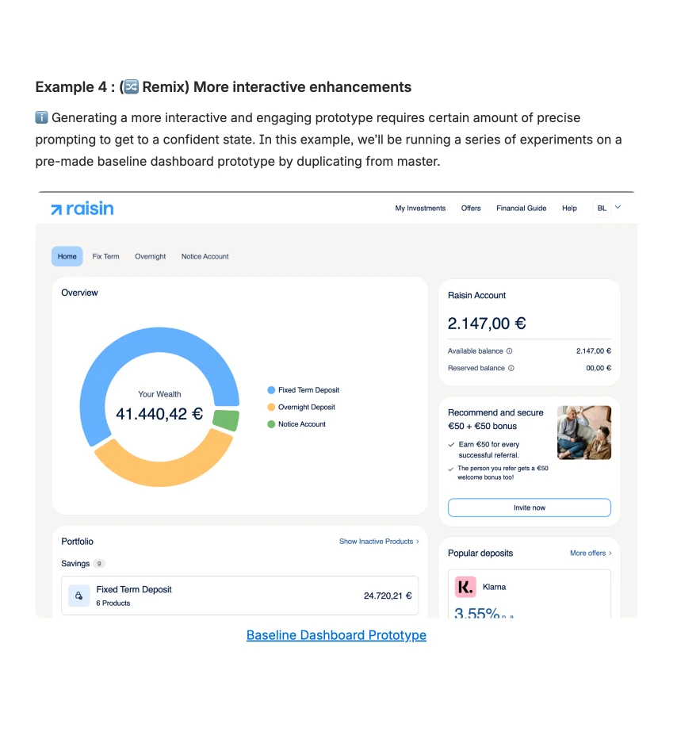Open the Baseline Dashboard Prototype link
Screen dimensions: 700x747
[336, 635]
